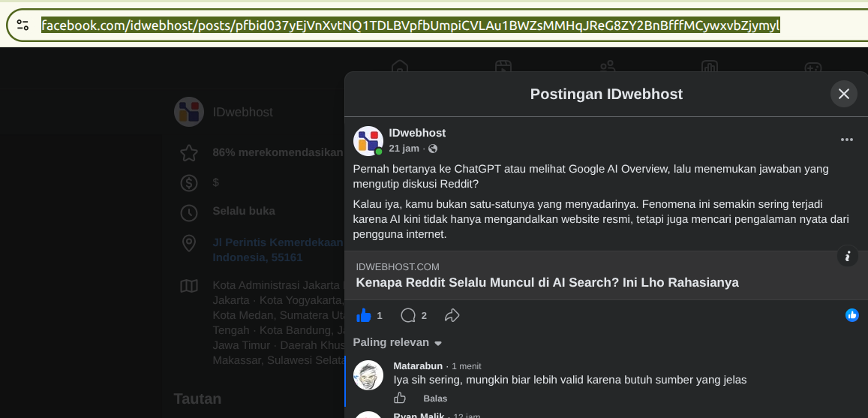
Task: Click the star recommendation icon
Action: point(189,153)
